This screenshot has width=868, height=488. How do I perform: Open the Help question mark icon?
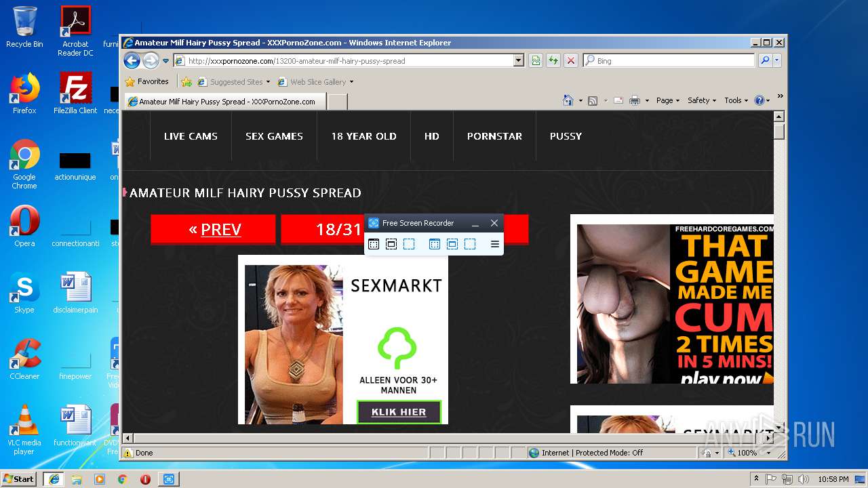759,100
